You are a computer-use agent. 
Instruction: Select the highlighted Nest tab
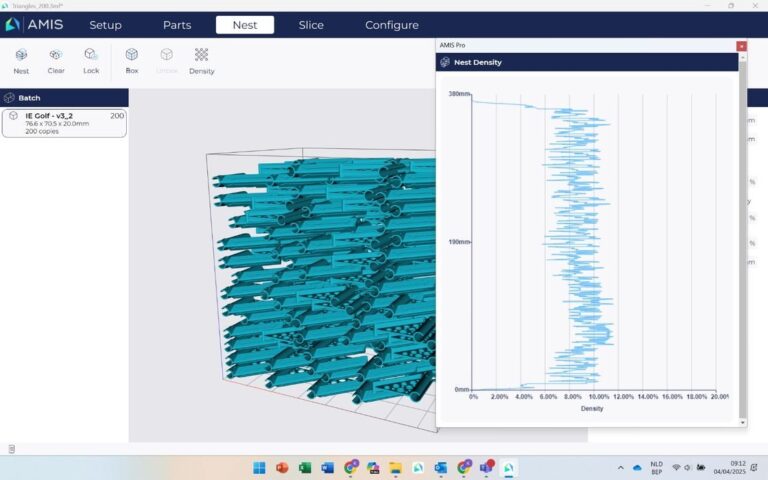pyautogui.click(x=245, y=25)
